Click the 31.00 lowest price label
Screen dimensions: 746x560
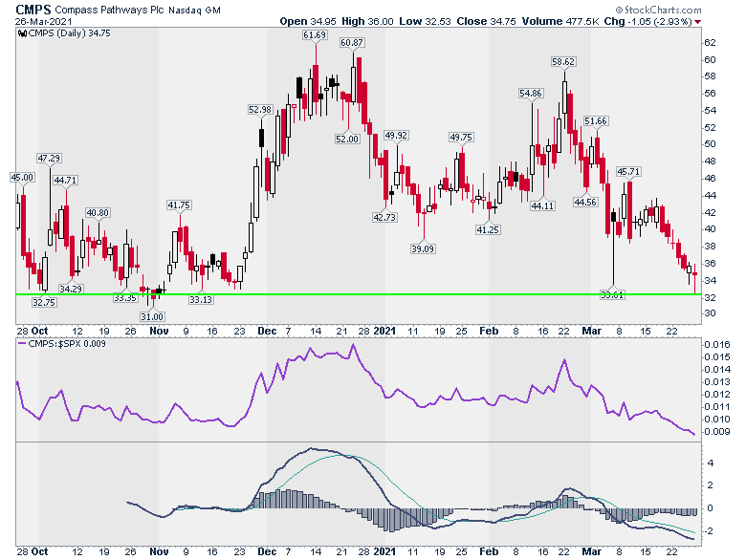152,317
